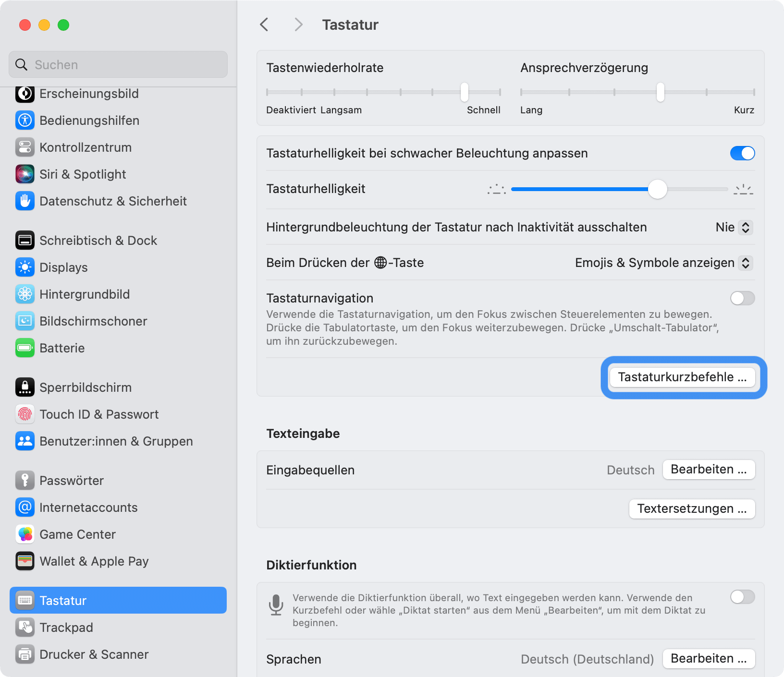
Task: Click Bearbeiten next to Eingabequellen
Action: pyautogui.click(x=709, y=470)
